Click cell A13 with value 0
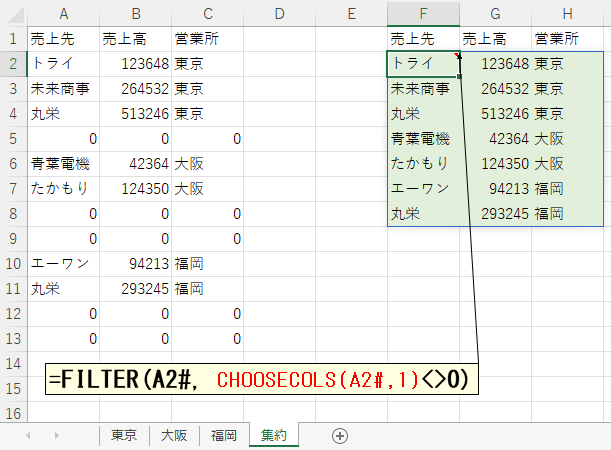Screen dimensions: 611x450 [x=64, y=339]
